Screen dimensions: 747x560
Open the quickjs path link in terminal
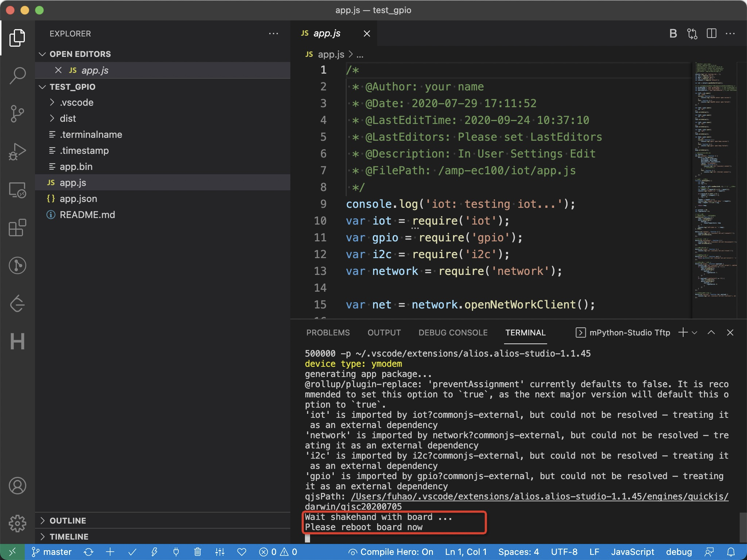coord(539,497)
